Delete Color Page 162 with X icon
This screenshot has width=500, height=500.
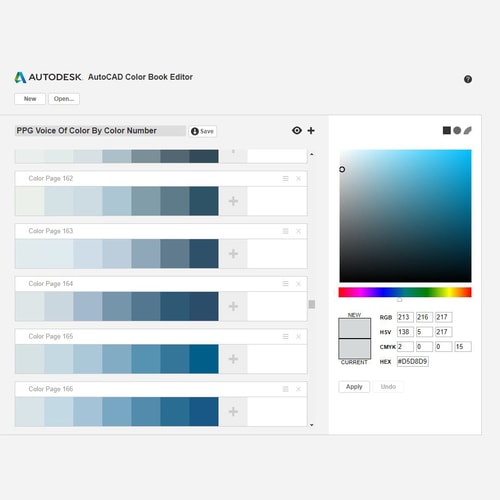(298, 178)
